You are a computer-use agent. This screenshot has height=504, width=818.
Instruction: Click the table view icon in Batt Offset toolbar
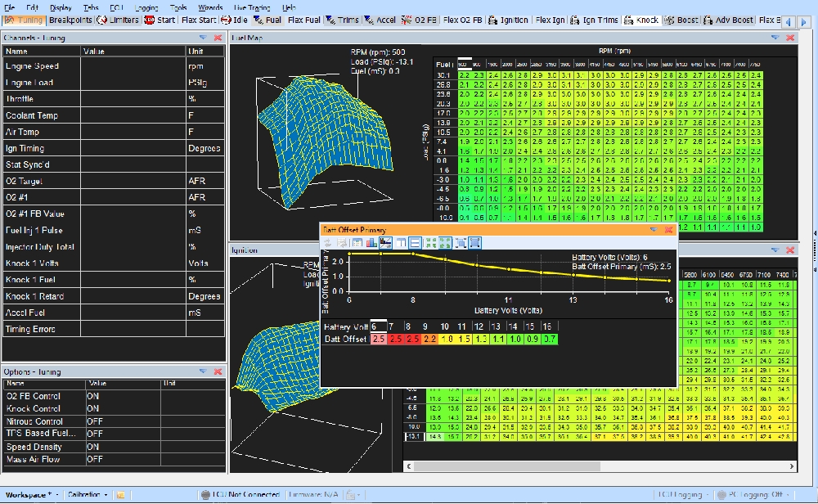coord(357,243)
